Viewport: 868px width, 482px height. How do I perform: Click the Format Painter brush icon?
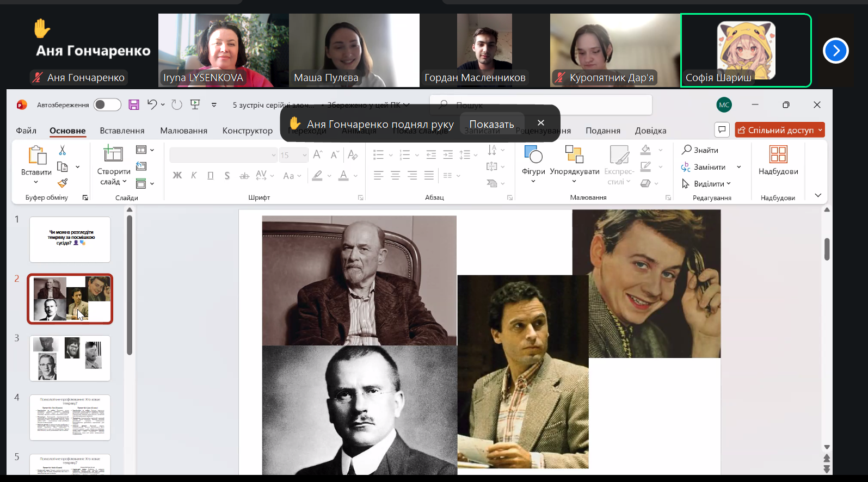(63, 183)
